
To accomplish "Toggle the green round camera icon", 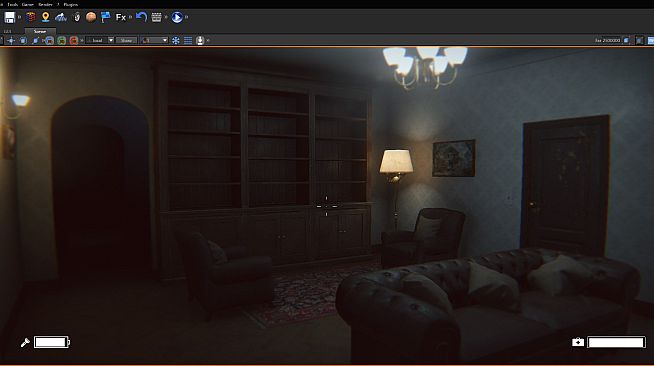I will (x=62, y=40).
